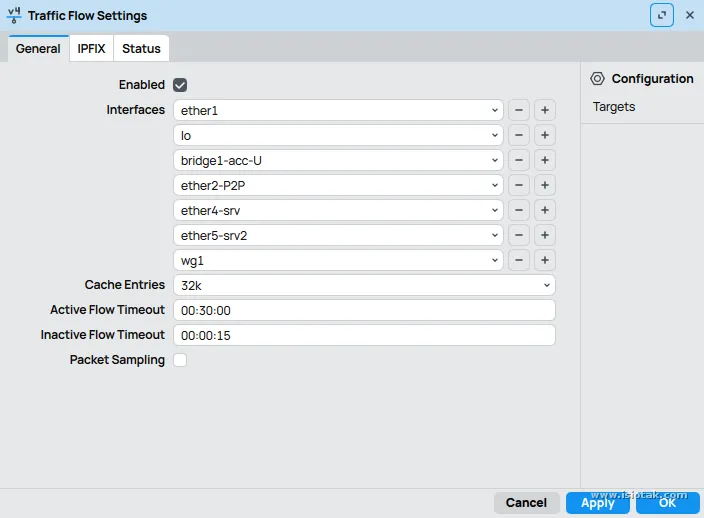Image resolution: width=704 pixels, height=518 pixels.
Task: Remove ether2-P2P interface with minus button
Action: (x=519, y=185)
